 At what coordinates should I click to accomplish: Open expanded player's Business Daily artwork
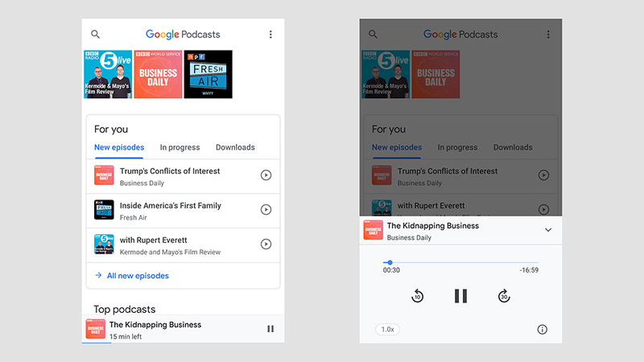tap(374, 230)
